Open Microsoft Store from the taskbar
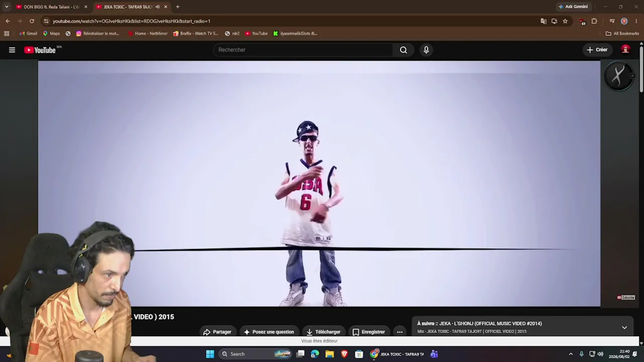 pyautogui.click(x=359, y=354)
